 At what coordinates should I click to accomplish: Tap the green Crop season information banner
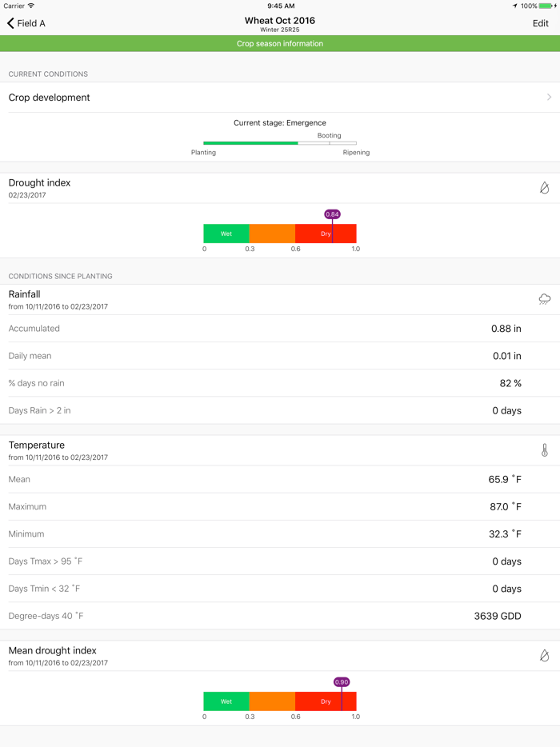point(280,43)
